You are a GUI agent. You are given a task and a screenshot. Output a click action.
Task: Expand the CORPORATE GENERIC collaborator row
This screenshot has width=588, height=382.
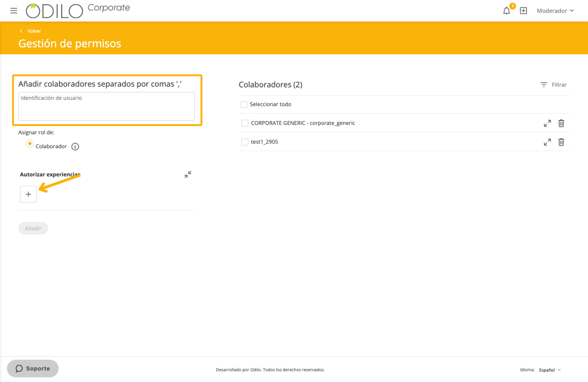547,123
